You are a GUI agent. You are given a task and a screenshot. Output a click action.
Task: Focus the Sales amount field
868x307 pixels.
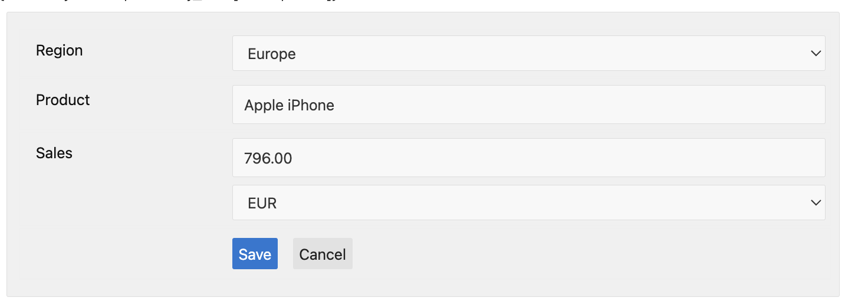528,158
